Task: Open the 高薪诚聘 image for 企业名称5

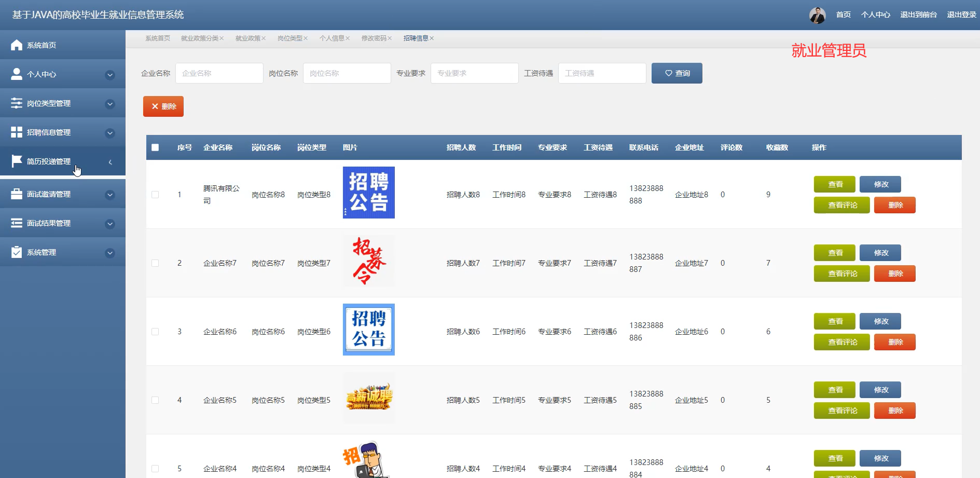Action: tap(369, 398)
